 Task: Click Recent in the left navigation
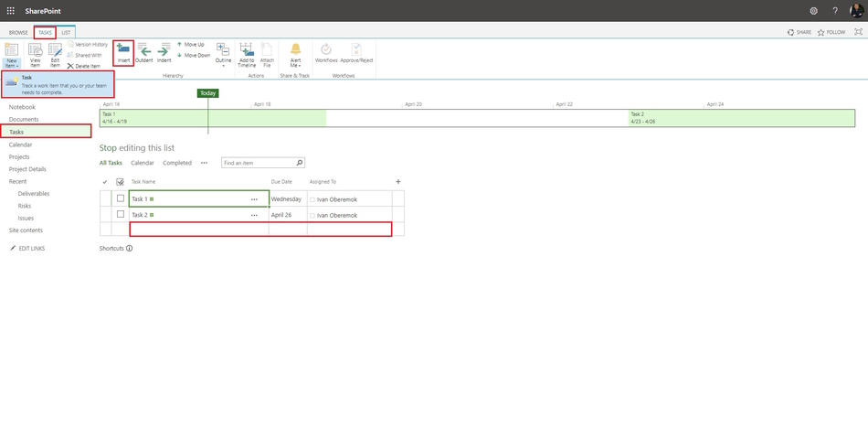[x=17, y=181]
